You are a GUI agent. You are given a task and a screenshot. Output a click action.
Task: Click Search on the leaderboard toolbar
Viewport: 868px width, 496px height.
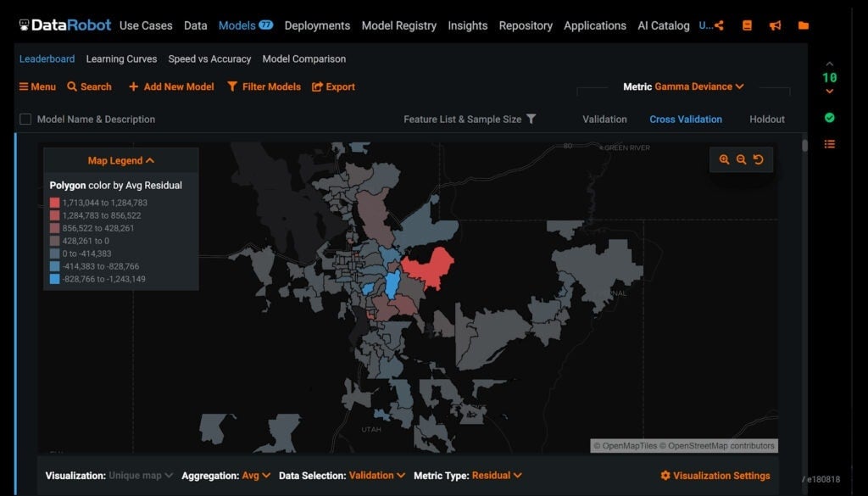[89, 87]
